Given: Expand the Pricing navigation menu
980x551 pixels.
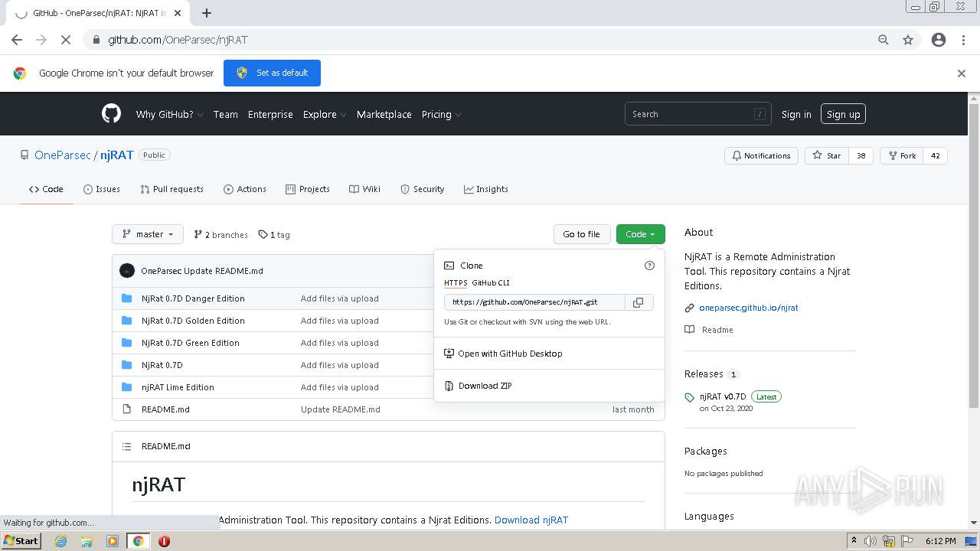Looking at the screenshot, I should coord(441,114).
